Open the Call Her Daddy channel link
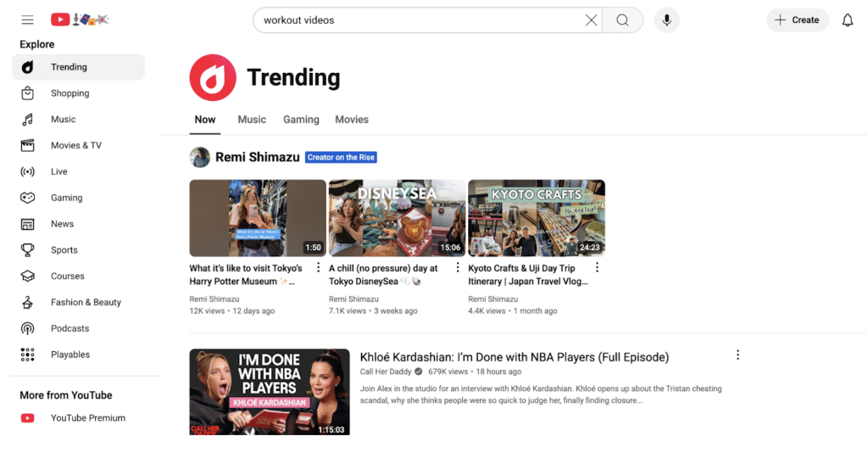868x453 pixels. (x=386, y=372)
